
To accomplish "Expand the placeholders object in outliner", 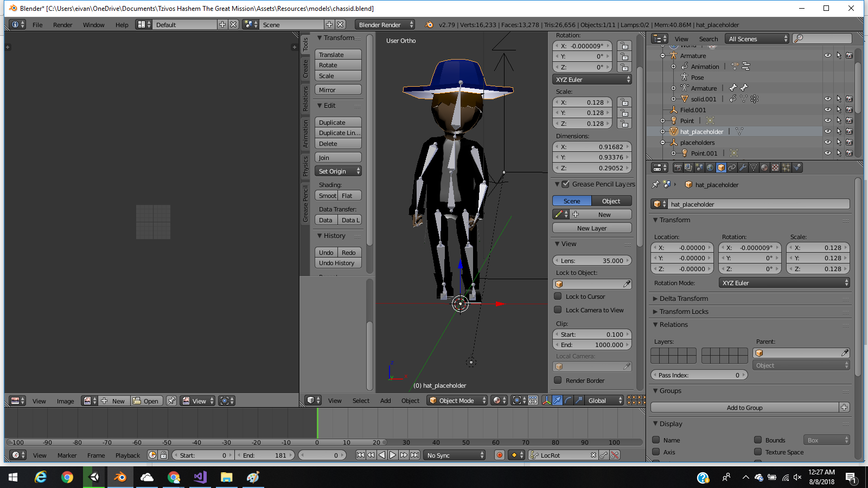I will pyautogui.click(x=663, y=143).
